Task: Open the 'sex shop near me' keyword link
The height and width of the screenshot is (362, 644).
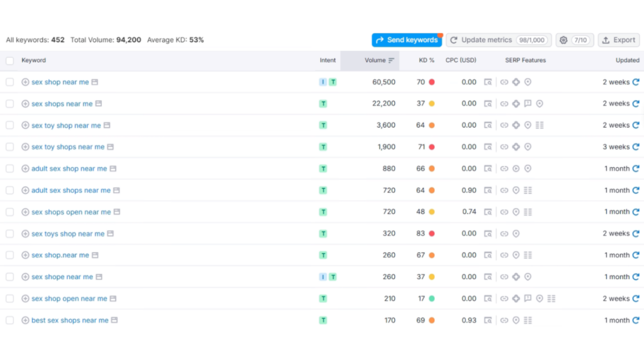Action: click(60, 82)
